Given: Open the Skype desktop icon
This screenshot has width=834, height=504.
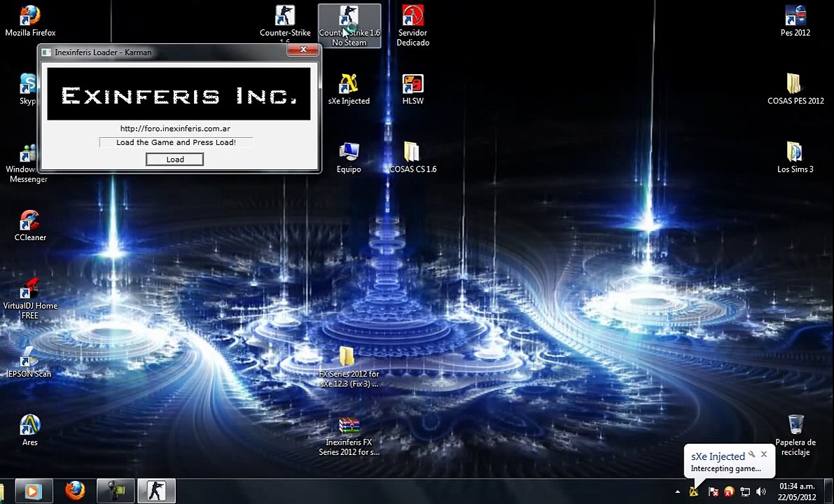Looking at the screenshot, I should coord(27,90).
